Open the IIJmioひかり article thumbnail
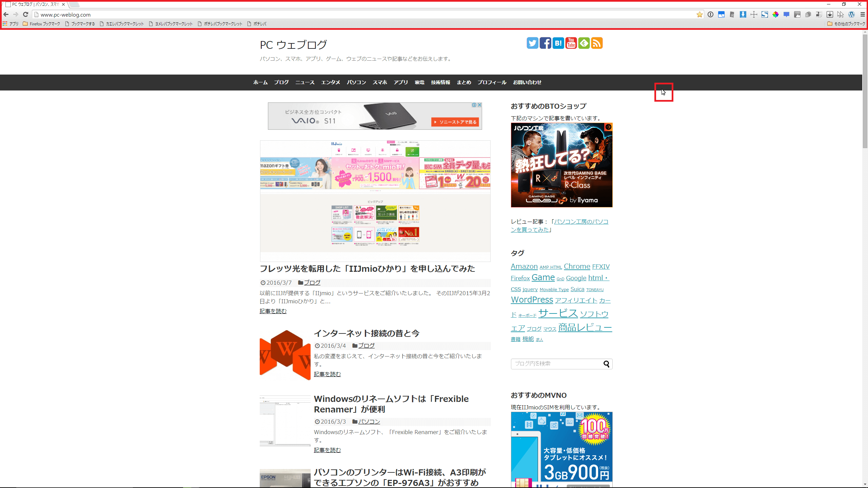Image resolution: width=868 pixels, height=488 pixels. coord(375,201)
